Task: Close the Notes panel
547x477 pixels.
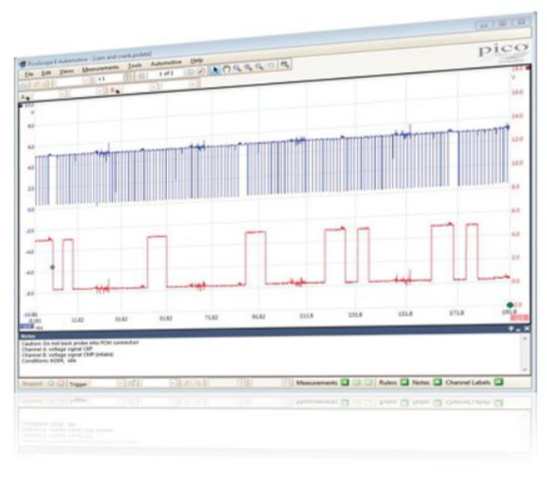Action: click(x=526, y=329)
